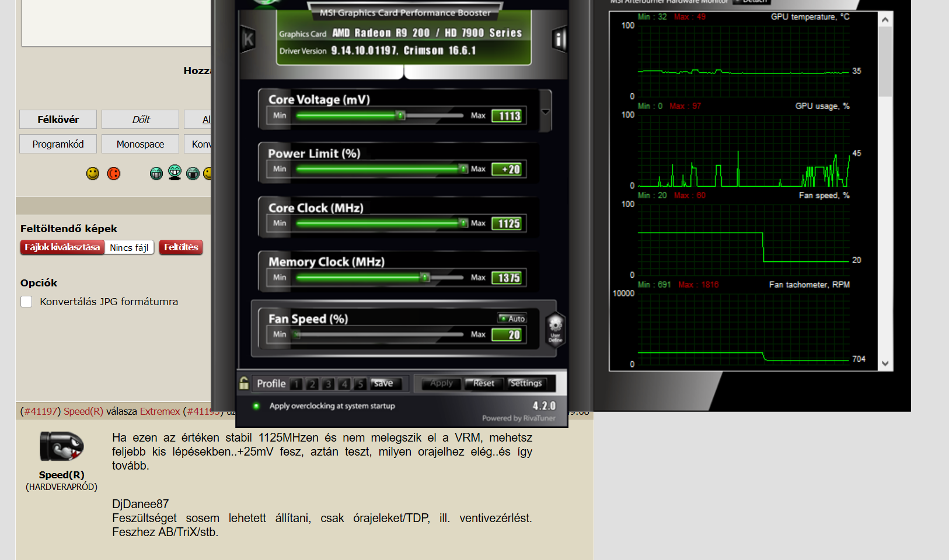Click the hardware monitor scroll down arrow
Viewport: 949px width, 560px height.
tap(885, 363)
